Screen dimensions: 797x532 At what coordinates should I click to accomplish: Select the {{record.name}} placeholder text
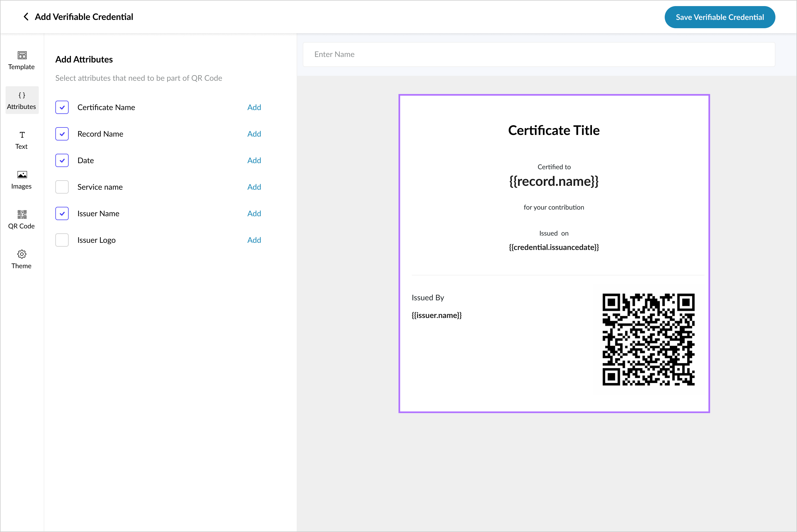point(553,181)
